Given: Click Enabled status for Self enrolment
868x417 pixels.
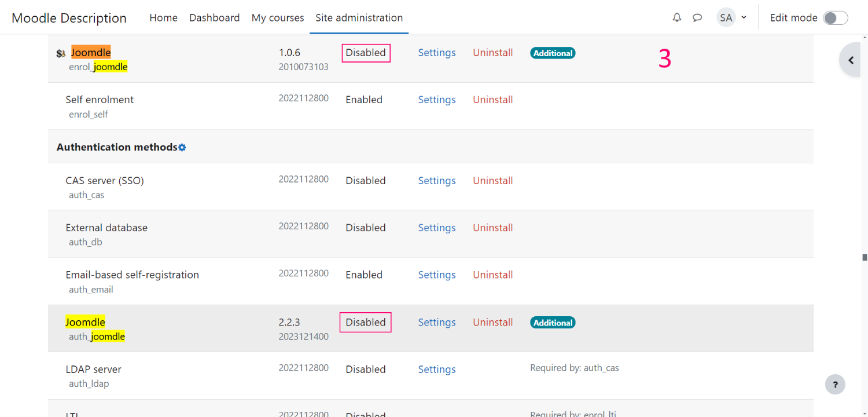Looking at the screenshot, I should [364, 100].
